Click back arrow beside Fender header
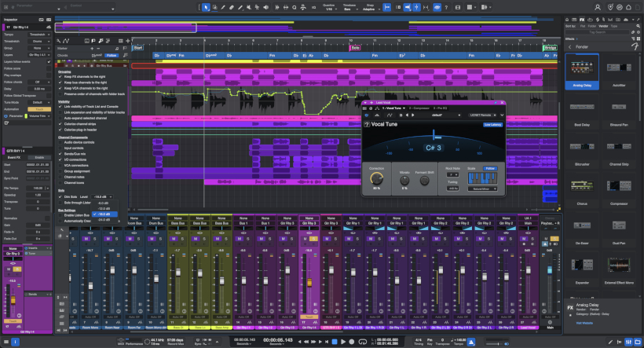The width and height of the screenshot is (644, 348). point(569,47)
